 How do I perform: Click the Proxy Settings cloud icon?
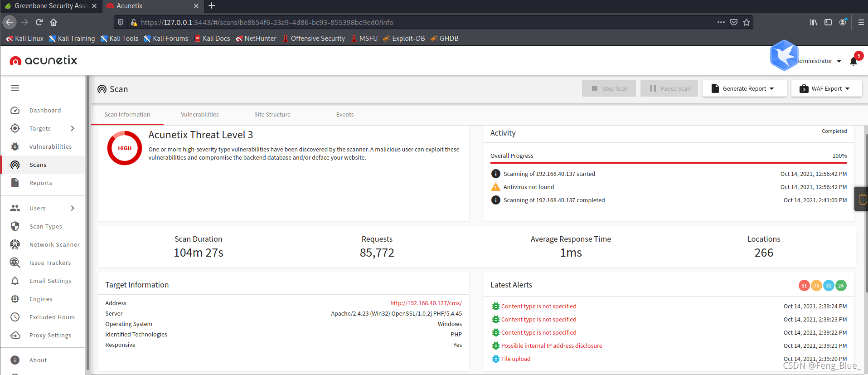[15, 335]
